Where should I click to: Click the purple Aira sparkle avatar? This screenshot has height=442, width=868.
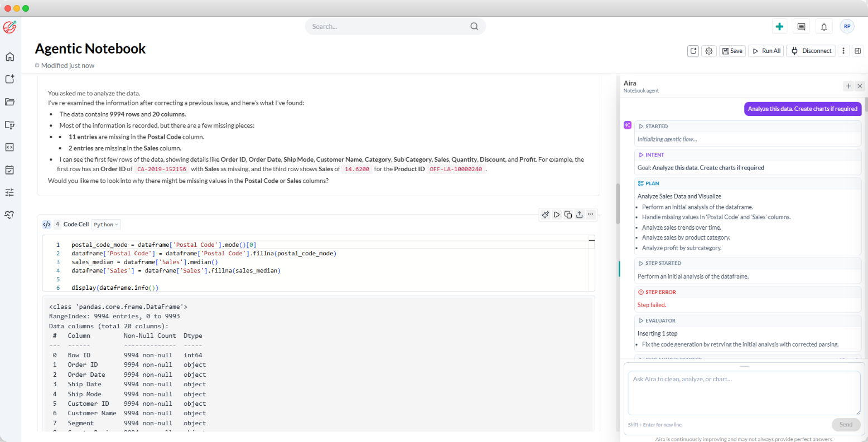pyautogui.click(x=628, y=125)
